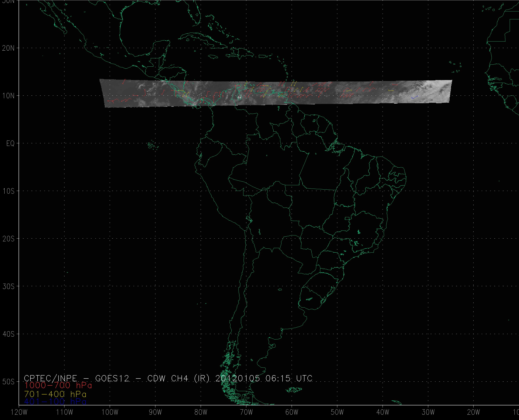Click the red 1000-700 hPa legend entry
Image resolution: width=519 pixels, height=420 pixels.
point(58,385)
